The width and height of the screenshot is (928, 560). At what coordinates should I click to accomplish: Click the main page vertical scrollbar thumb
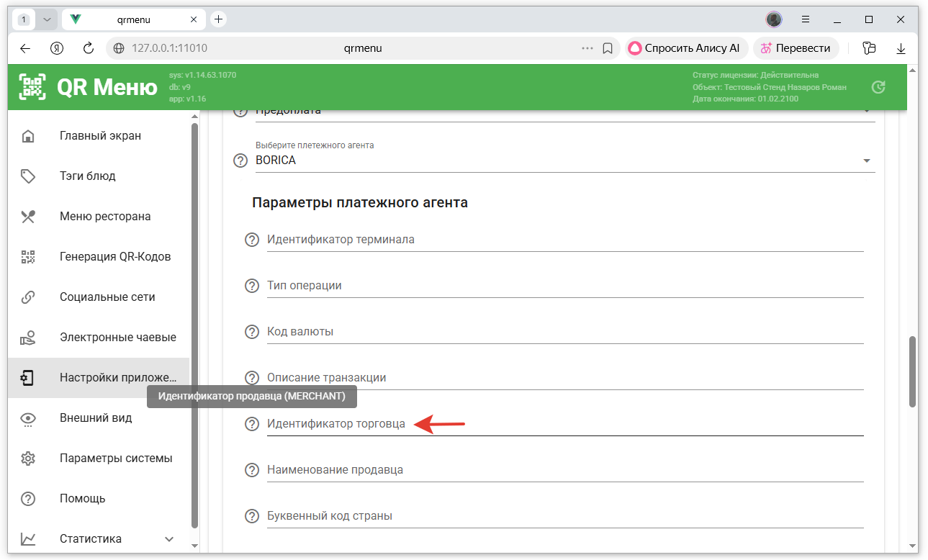[912, 371]
